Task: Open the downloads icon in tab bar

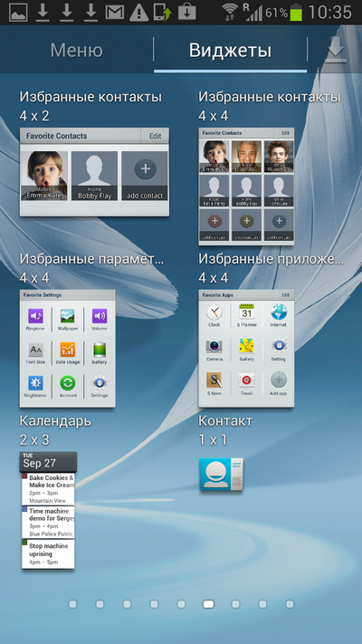Action: (x=335, y=51)
